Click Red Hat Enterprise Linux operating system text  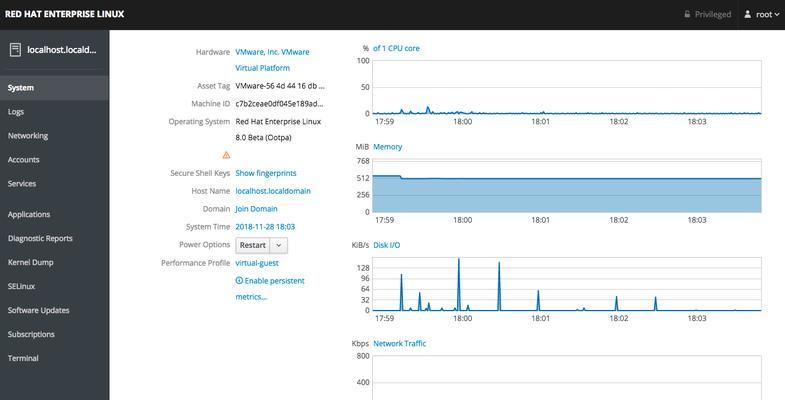click(x=278, y=122)
